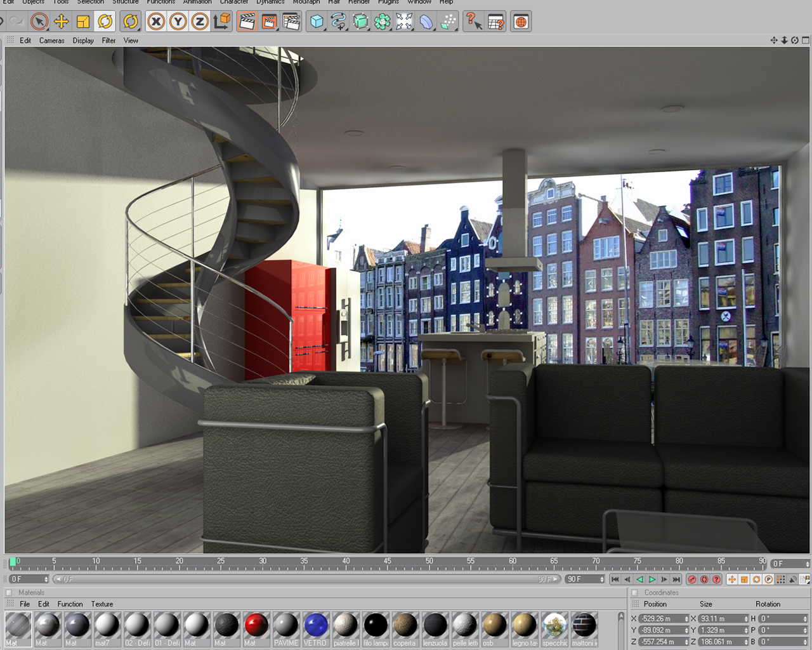Screen dimensions: 812x650
Task: Select the Move tool in the top toolbar
Action: point(61,22)
